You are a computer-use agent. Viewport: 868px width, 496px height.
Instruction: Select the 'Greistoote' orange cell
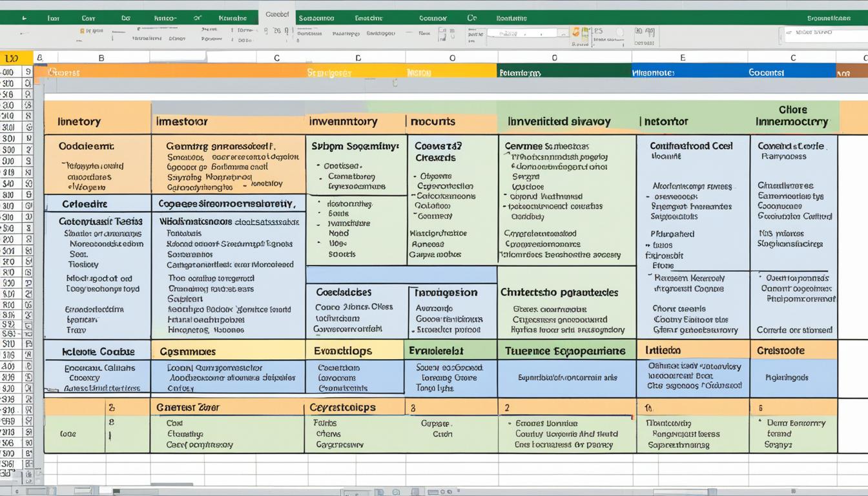tap(794, 351)
